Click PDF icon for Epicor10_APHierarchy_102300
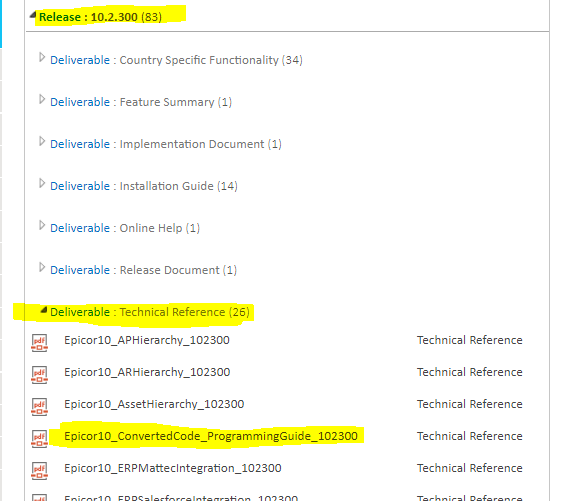The width and height of the screenshot is (564, 501). click(40, 343)
